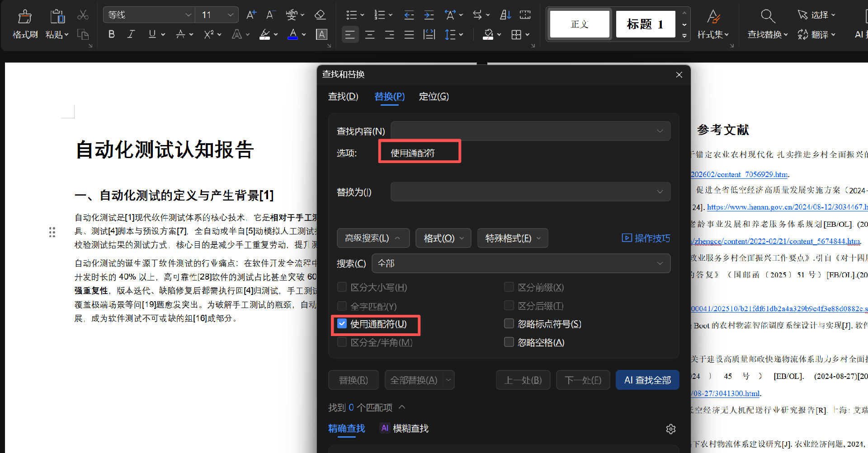The height and width of the screenshot is (453, 868).
Task: Click the Underline icon
Action: [x=152, y=34]
